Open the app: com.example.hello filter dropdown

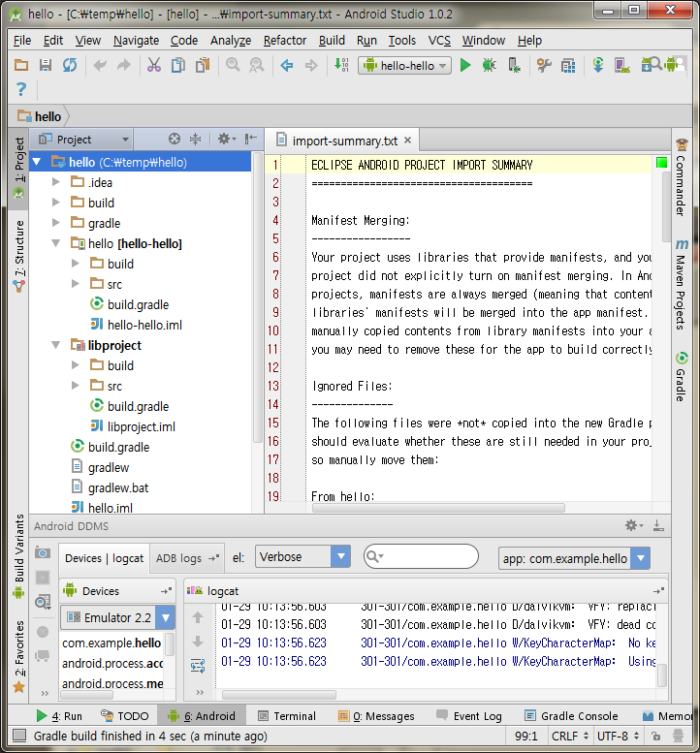pos(574,558)
